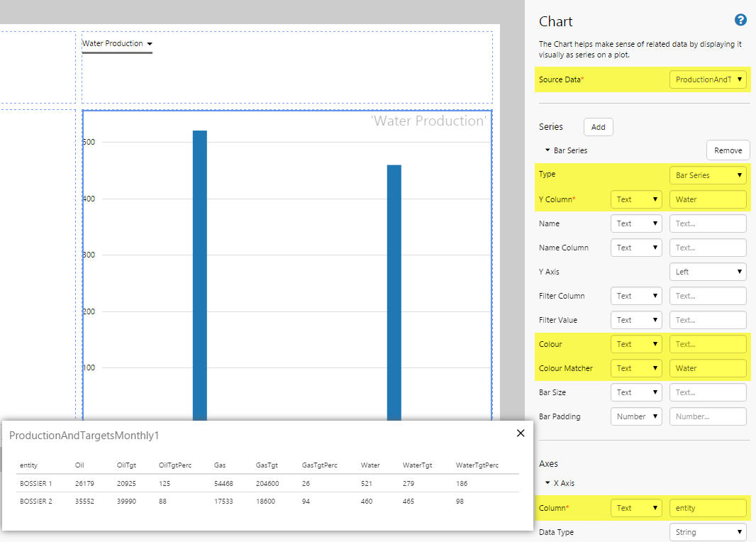
Task: Click the Colour text input field
Action: (x=708, y=344)
